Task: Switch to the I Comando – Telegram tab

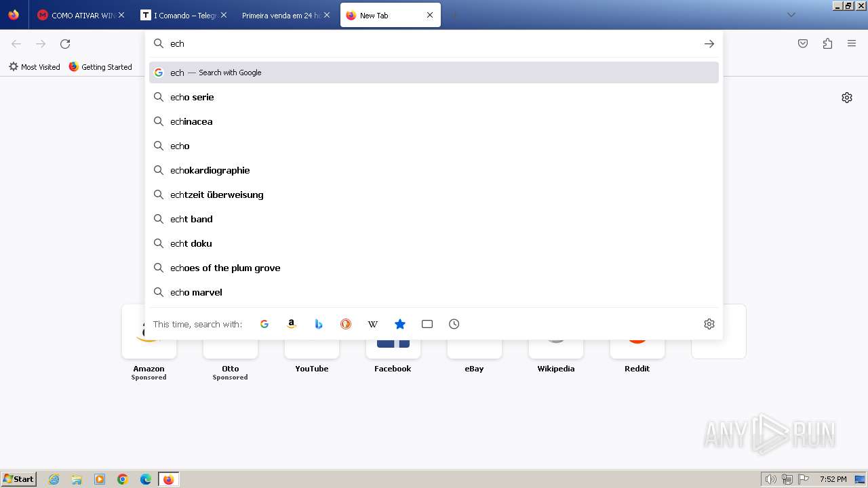Action: pos(183,15)
